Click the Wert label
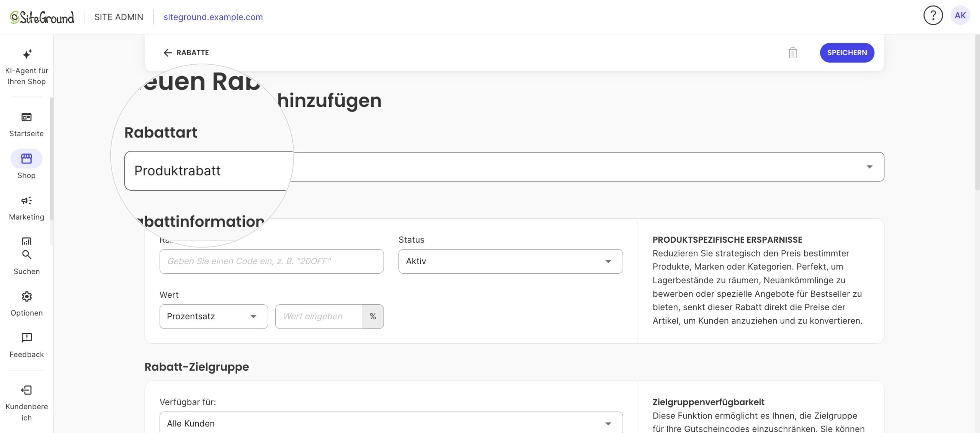 169,295
